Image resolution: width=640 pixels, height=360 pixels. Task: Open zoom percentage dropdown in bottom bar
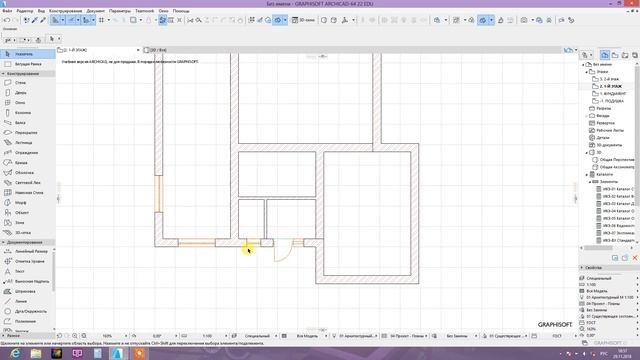tap(125, 336)
